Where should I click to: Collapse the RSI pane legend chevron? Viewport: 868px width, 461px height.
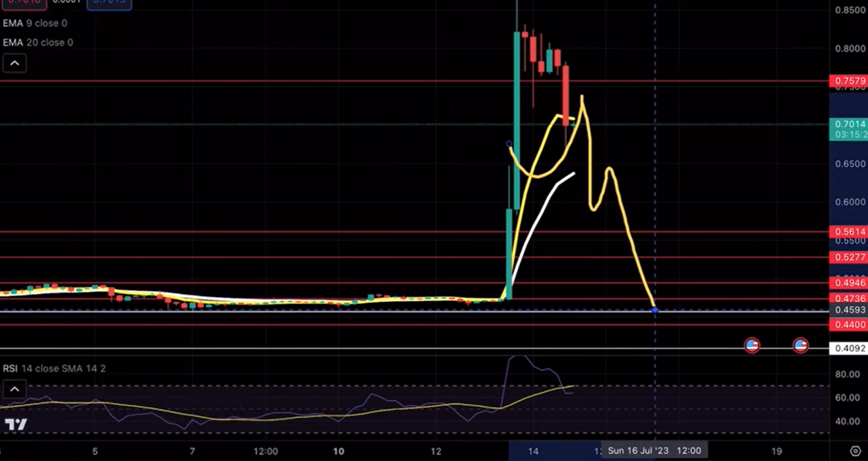click(15, 389)
